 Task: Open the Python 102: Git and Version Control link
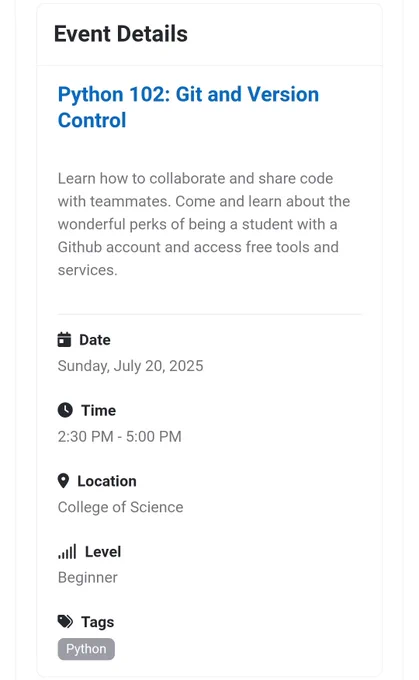click(188, 107)
